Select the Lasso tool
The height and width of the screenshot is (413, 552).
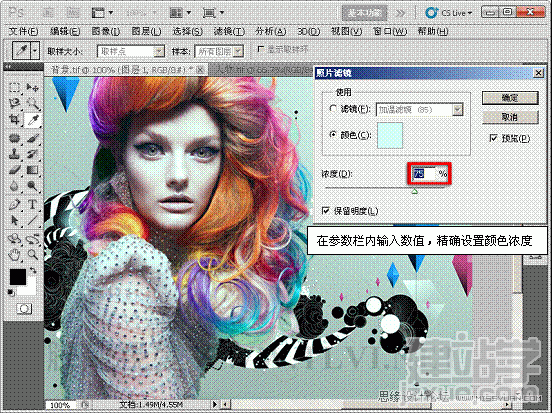(14, 104)
